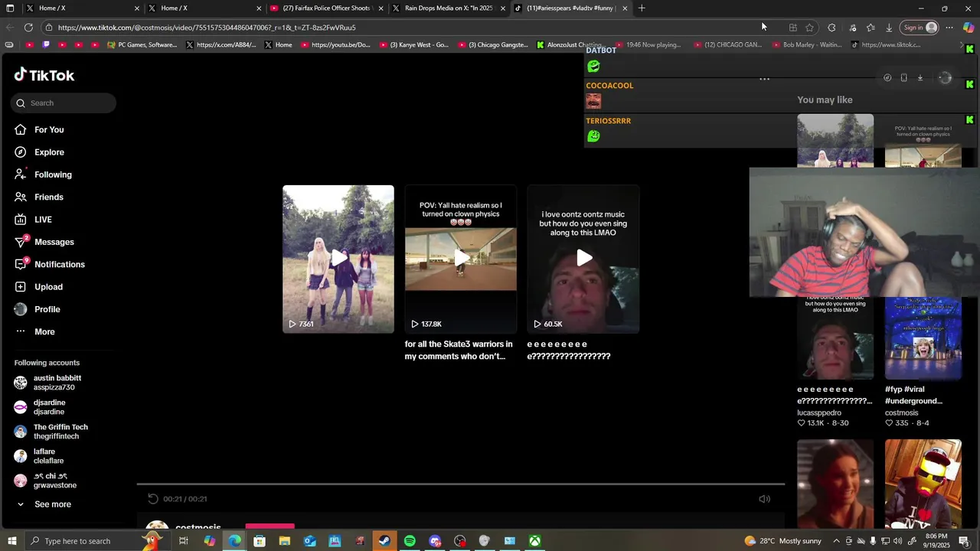The image size is (980, 551).
Task: Show more bookmarks chevron
Action: 962,45
